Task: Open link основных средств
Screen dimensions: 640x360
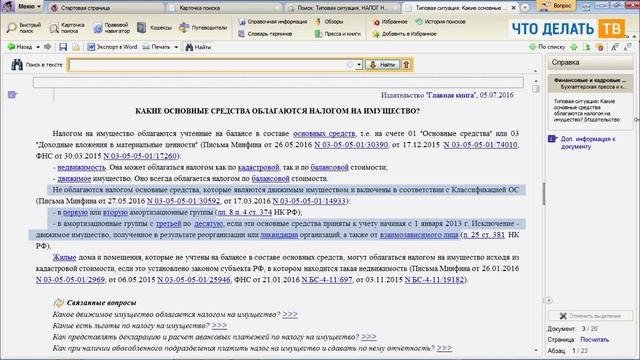Action: pyautogui.click(x=324, y=133)
